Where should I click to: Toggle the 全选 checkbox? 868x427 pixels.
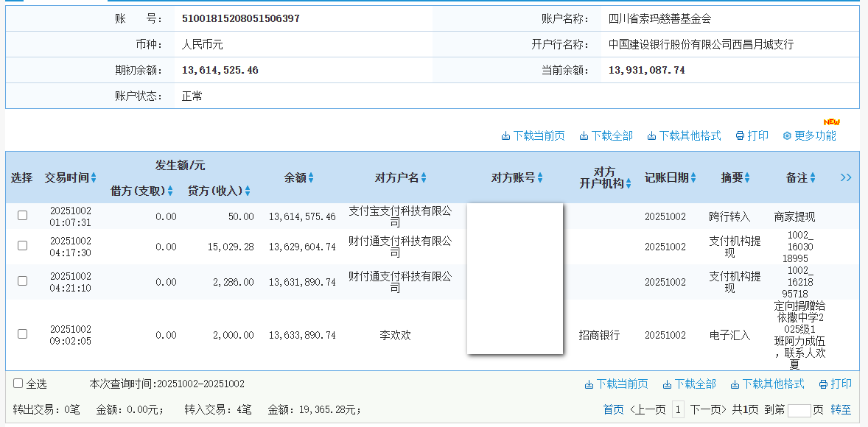click(18, 384)
